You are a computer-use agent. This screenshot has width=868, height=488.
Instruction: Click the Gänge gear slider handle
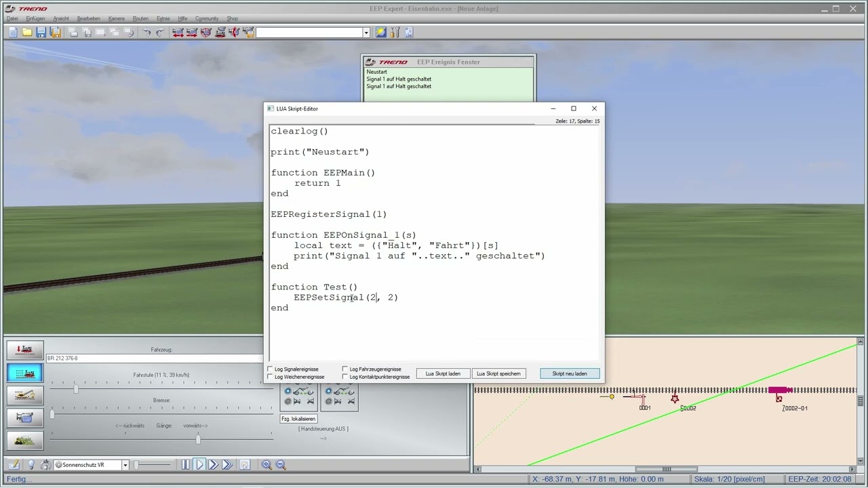pos(198,439)
